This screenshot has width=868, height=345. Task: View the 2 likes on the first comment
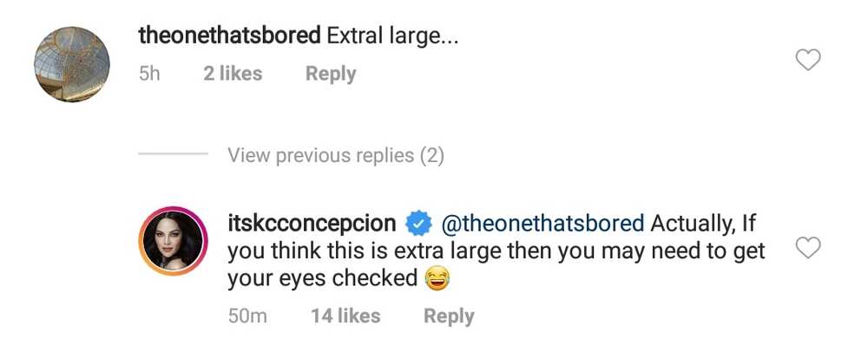[x=233, y=73]
